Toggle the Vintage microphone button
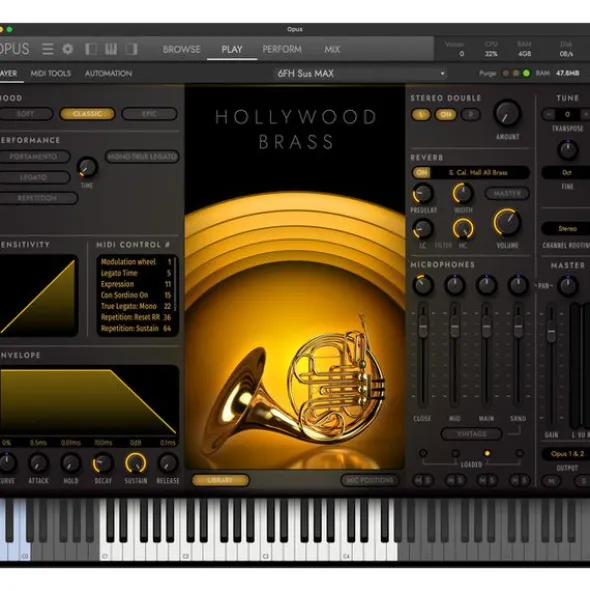590x591 pixels. tap(472, 434)
